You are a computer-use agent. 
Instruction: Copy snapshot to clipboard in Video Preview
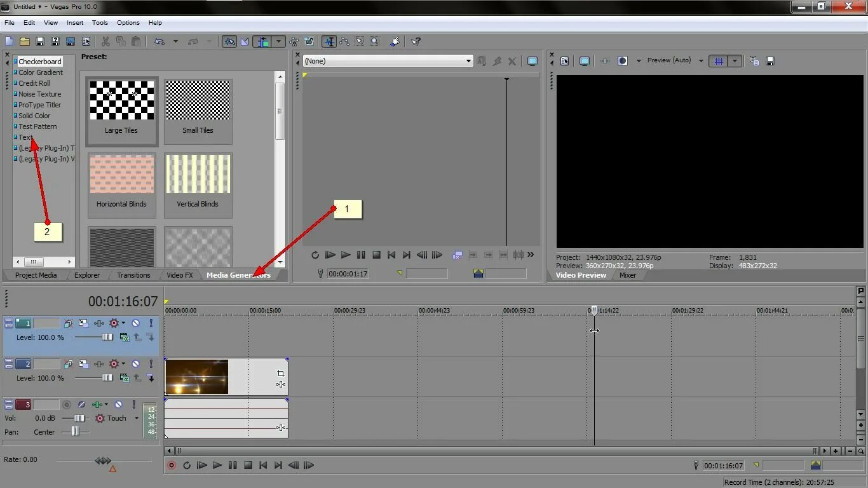click(754, 61)
